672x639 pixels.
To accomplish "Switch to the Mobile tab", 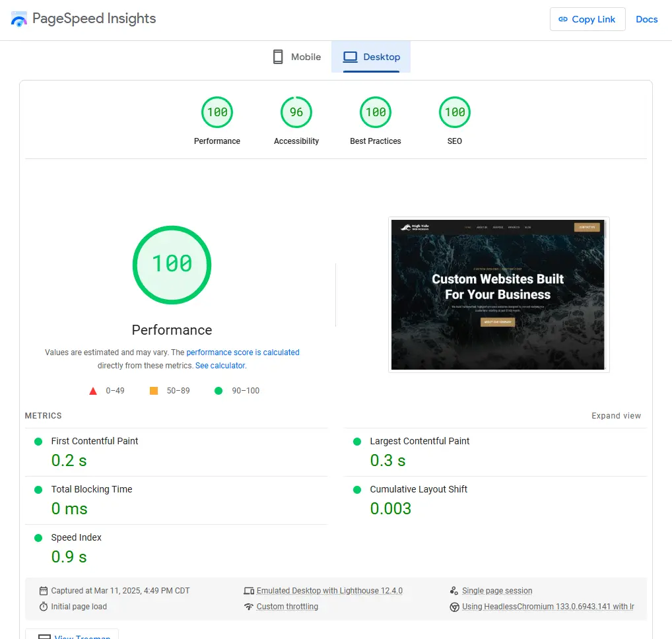I will point(297,57).
